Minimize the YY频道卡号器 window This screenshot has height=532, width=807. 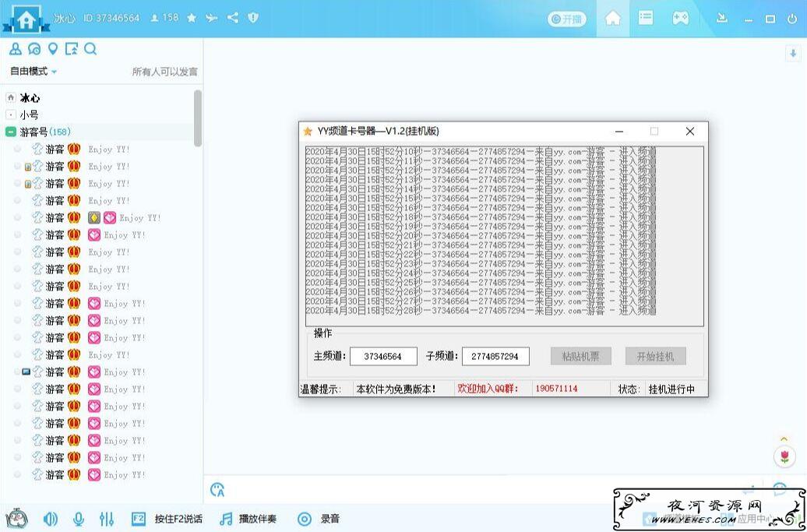619,132
